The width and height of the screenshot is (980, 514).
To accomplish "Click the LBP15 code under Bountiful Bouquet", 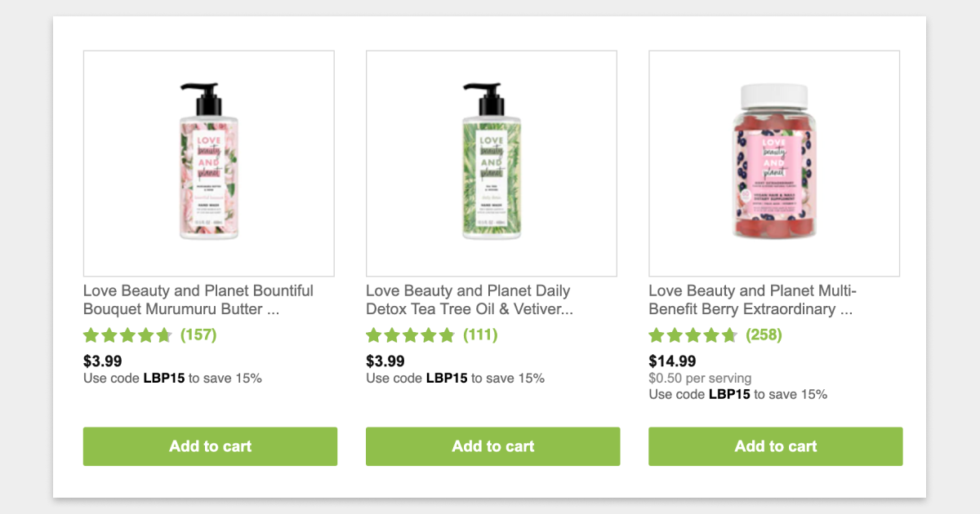I will (x=164, y=379).
